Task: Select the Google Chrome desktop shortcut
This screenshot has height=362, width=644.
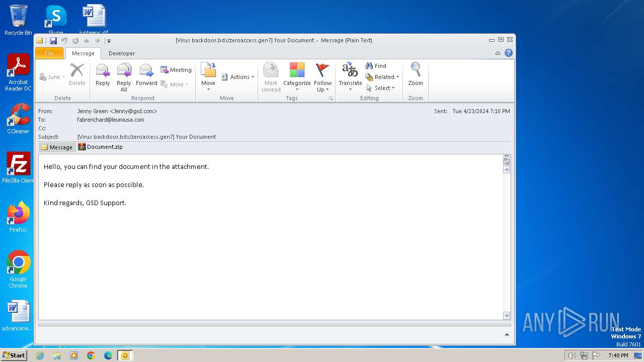Action: point(18,269)
